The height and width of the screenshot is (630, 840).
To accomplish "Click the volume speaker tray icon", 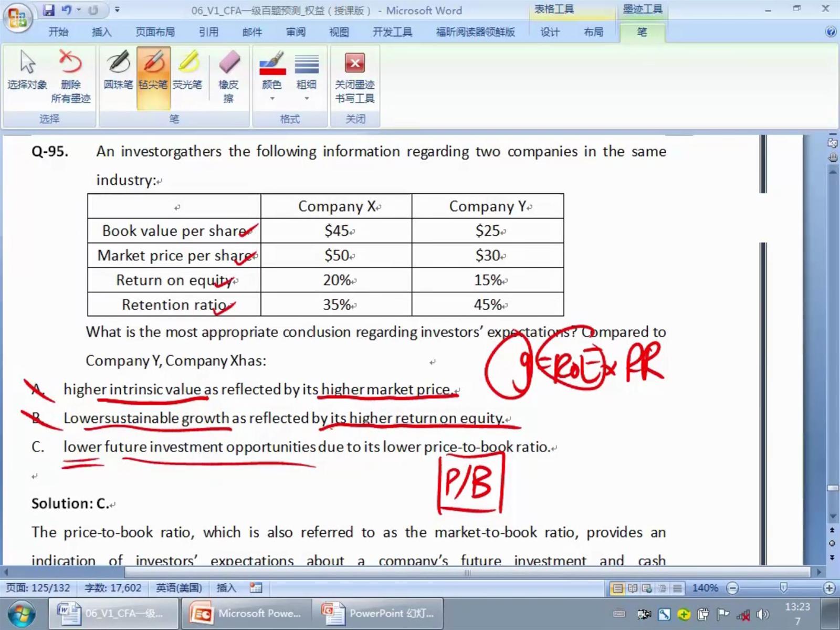I will coord(762,614).
